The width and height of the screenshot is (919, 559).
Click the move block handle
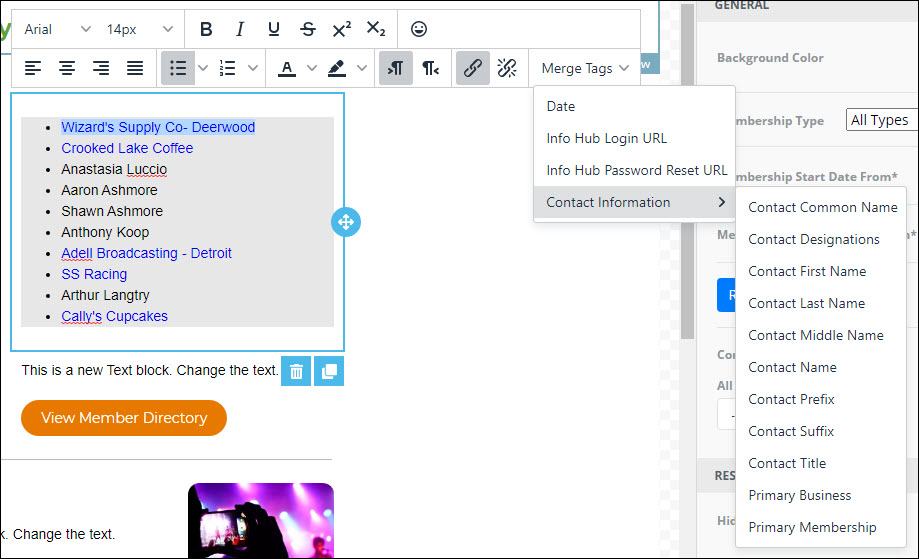[x=346, y=222]
